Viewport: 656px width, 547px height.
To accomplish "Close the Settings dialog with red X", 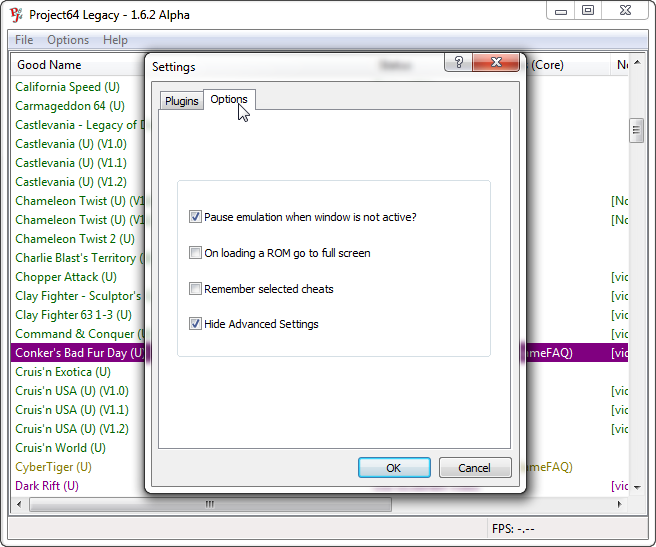I will click(x=496, y=62).
